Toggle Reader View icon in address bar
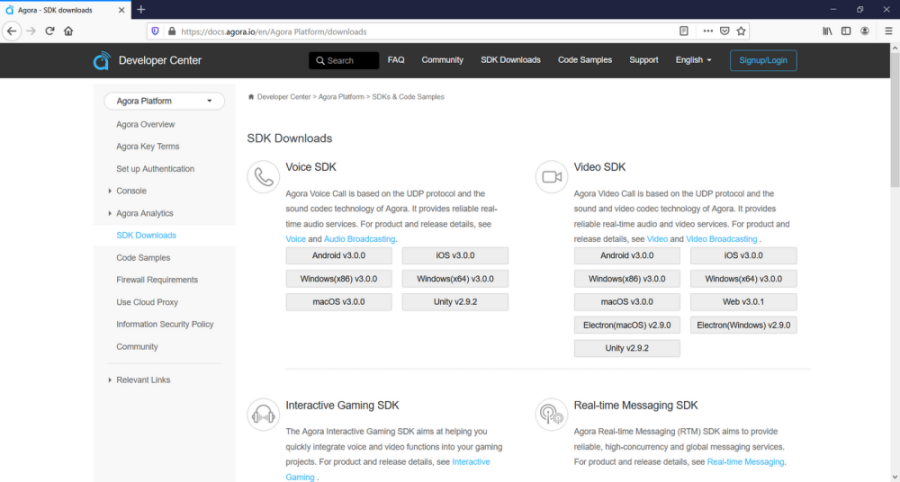Viewport: 900px width, 482px height. tap(684, 31)
